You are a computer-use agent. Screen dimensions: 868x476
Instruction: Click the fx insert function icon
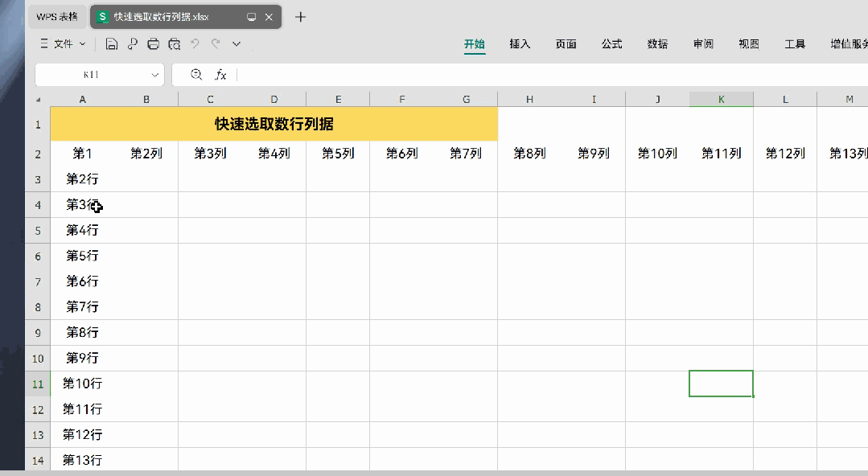(220, 75)
